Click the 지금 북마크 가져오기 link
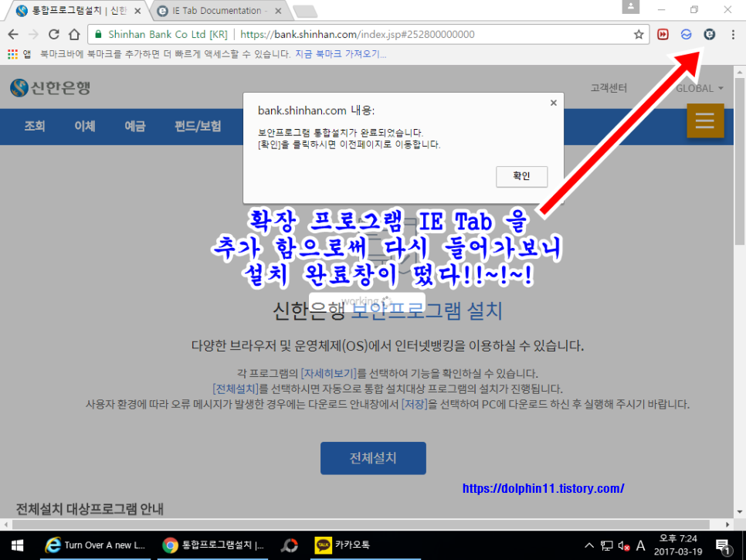Image resolution: width=746 pixels, height=560 pixels. point(341,54)
